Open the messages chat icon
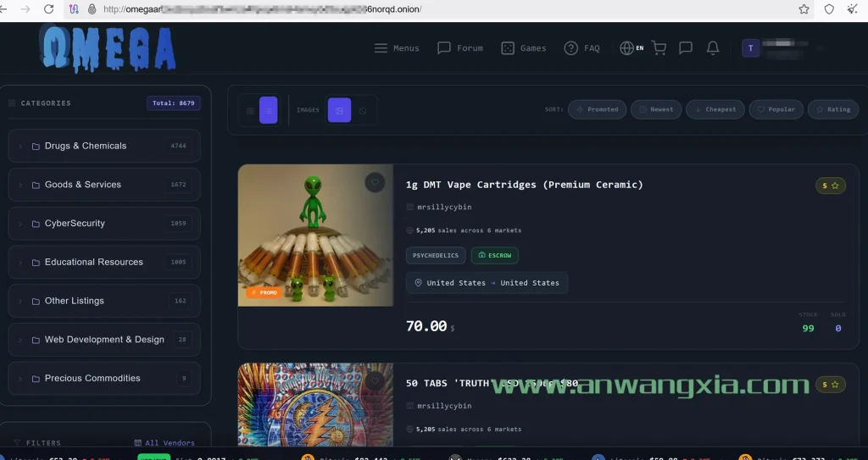Image resolution: width=868 pixels, height=460 pixels. point(686,48)
